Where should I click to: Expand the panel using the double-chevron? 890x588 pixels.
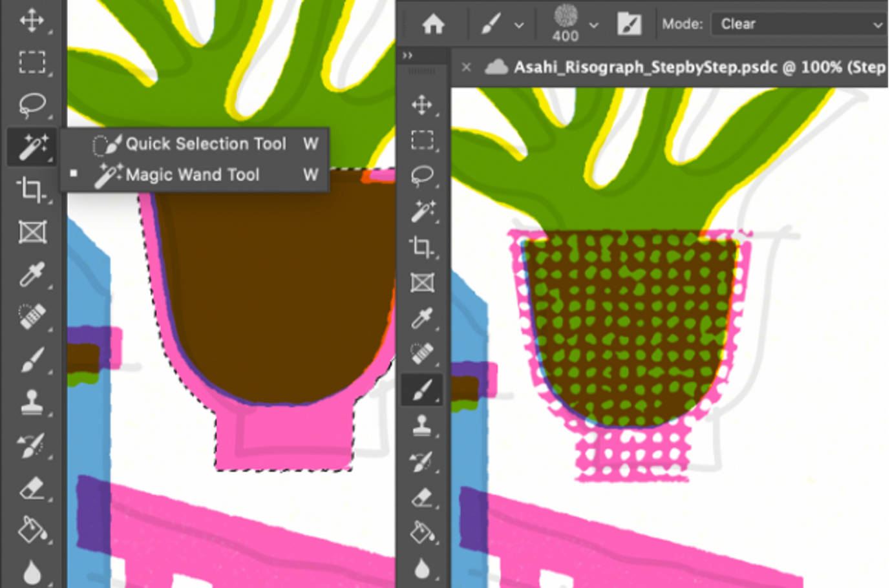[408, 55]
